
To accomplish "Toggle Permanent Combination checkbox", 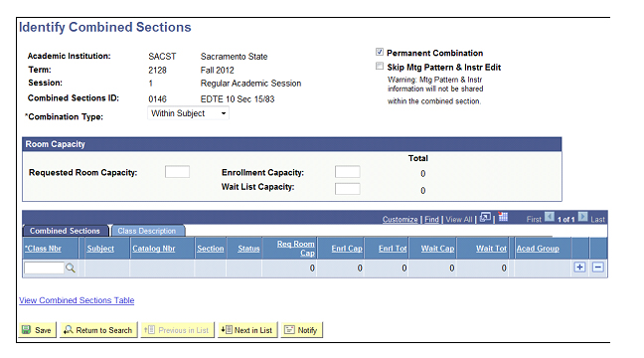I will click(380, 52).
